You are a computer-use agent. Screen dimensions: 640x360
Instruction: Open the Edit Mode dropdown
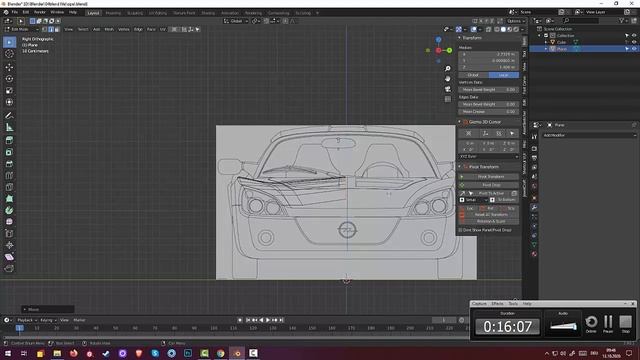click(21, 29)
